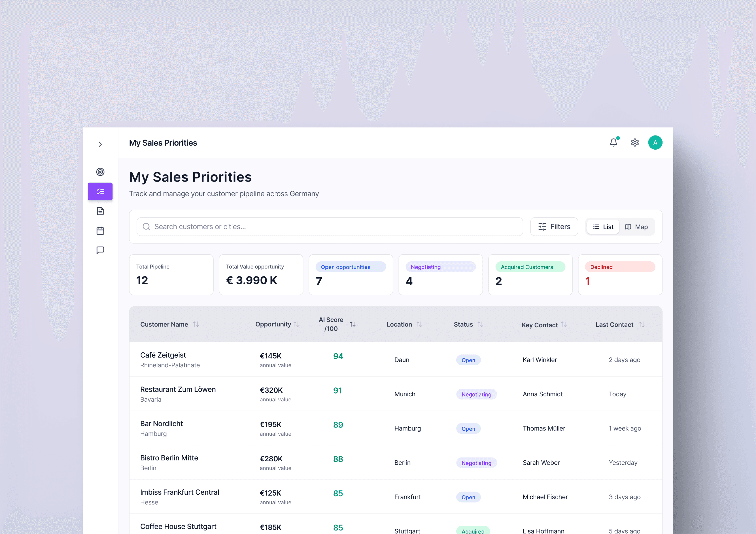Switch to Map view
This screenshot has width=756, height=534.
click(636, 227)
